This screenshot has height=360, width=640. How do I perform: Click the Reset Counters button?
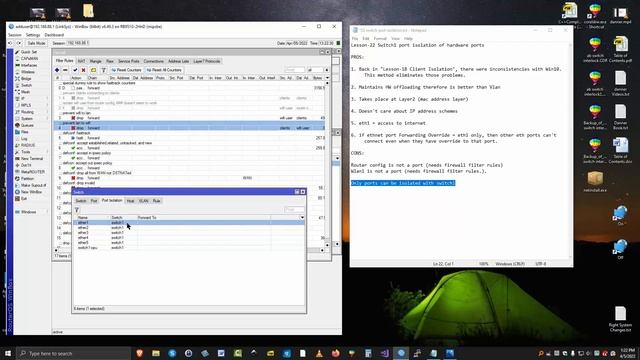[x=126, y=70]
